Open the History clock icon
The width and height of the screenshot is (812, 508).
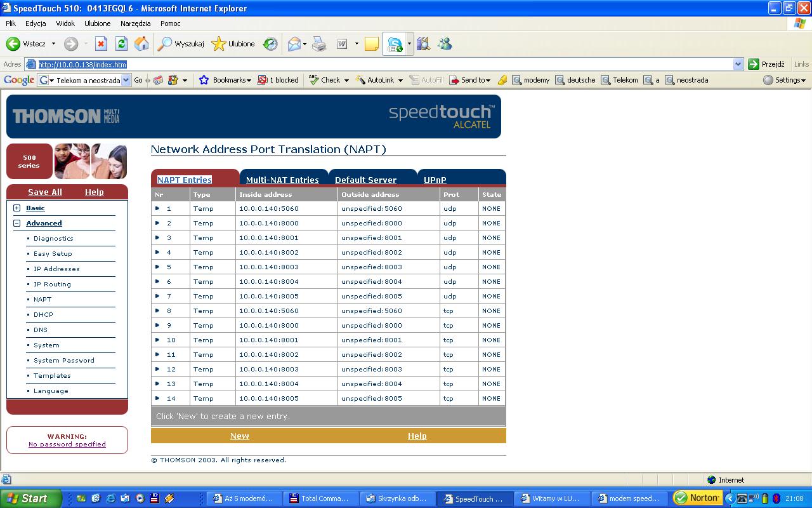coord(271,44)
